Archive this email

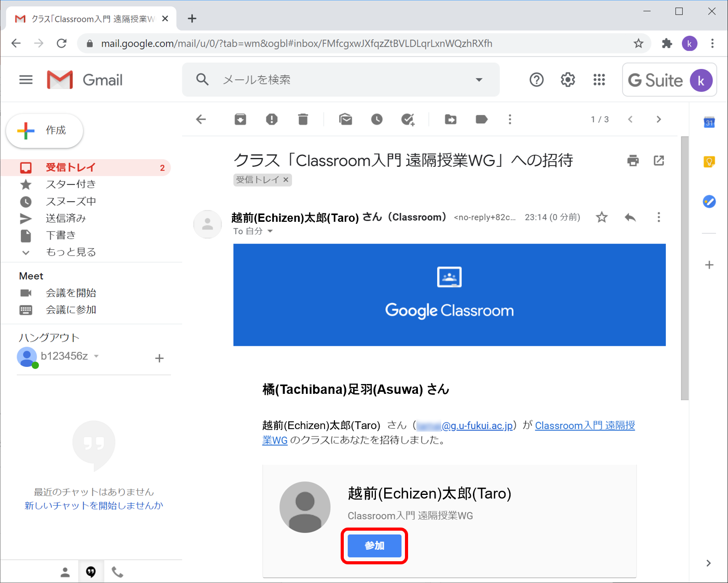coord(240,120)
